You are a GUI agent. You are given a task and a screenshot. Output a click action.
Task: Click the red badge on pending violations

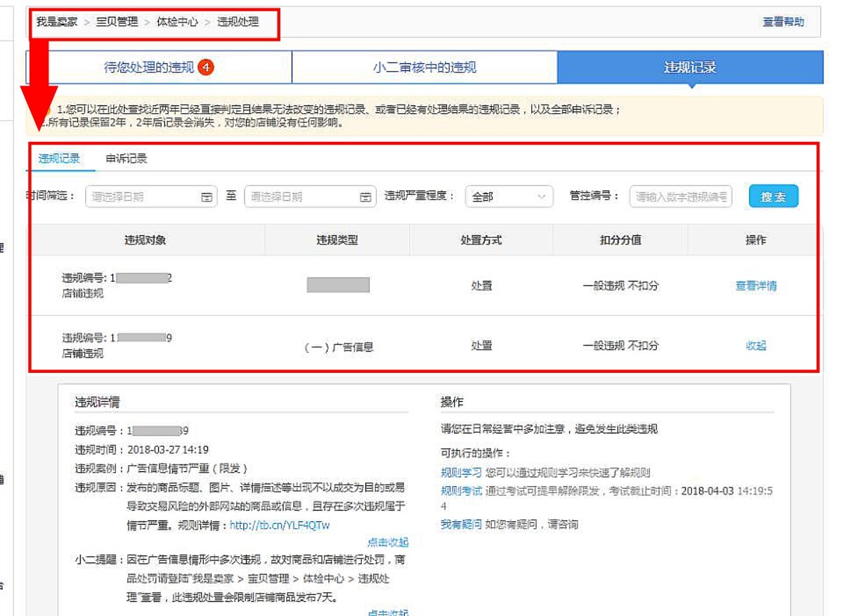point(206,67)
